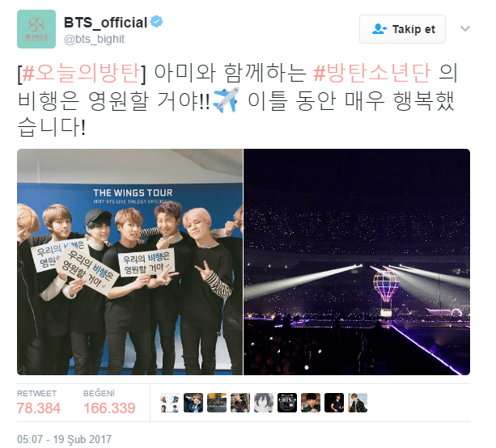This screenshot has height=448, width=496.
Task: View the concert stadium balloon photo
Action: click(357, 262)
